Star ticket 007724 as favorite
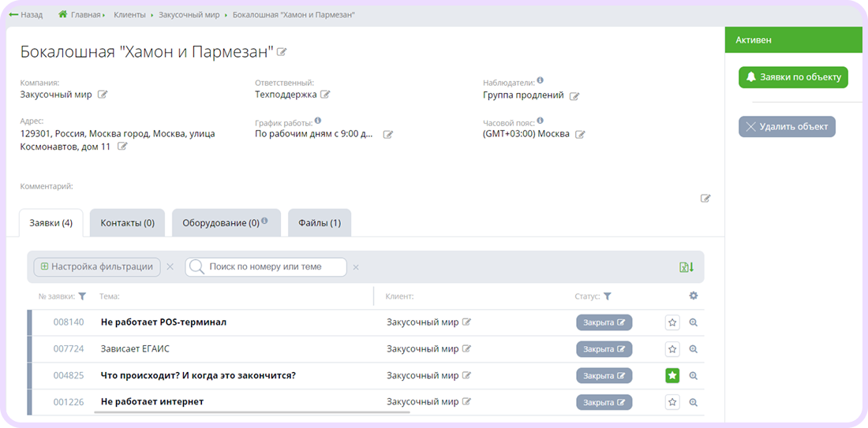Viewport: 868px width, 428px height. tap(672, 349)
